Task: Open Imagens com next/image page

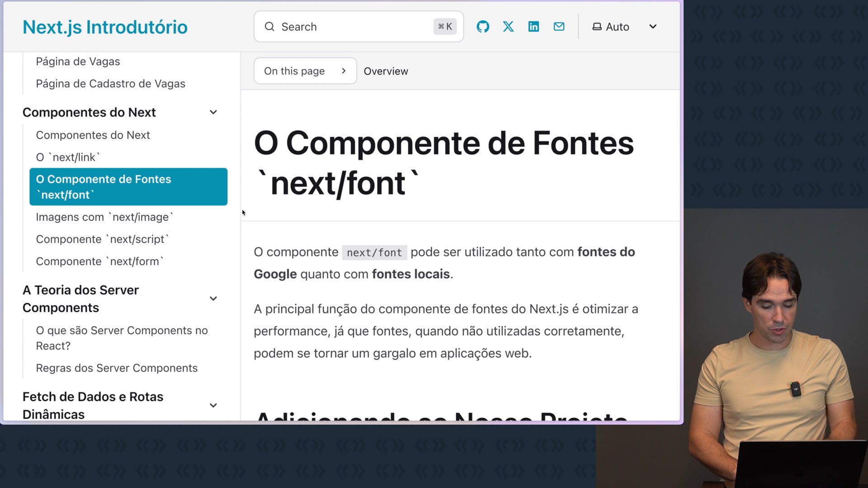Action: [x=104, y=217]
